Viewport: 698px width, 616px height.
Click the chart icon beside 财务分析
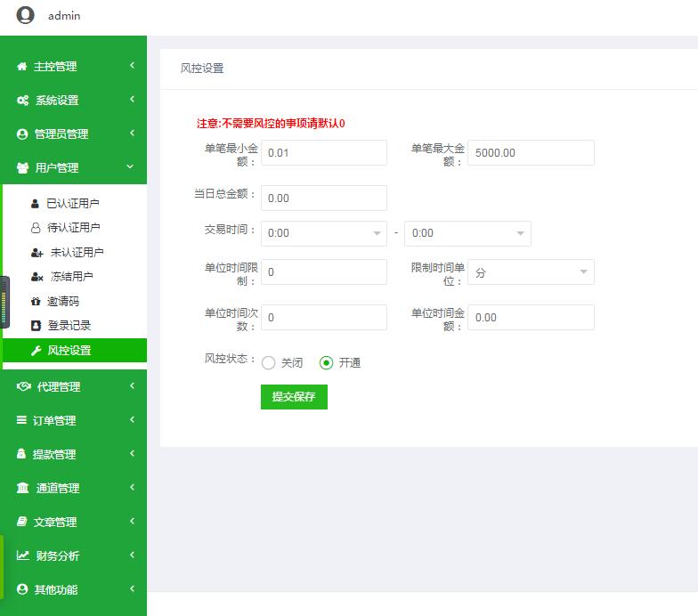pos(22,556)
